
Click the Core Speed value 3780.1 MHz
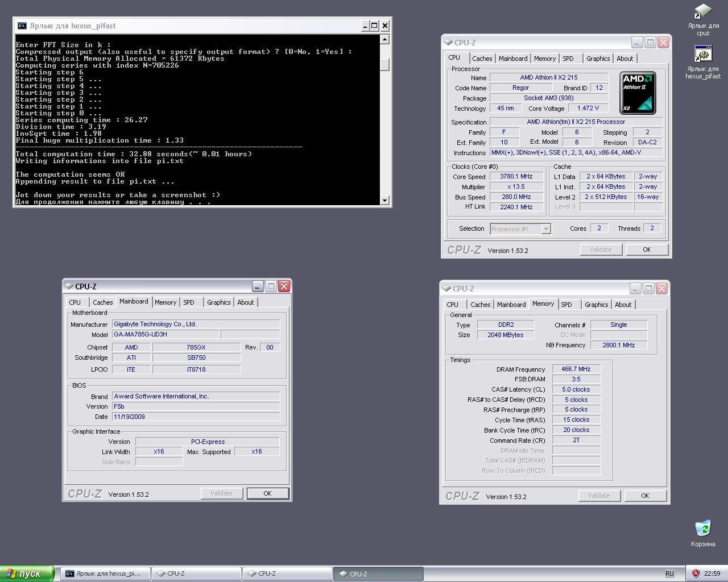(x=516, y=176)
